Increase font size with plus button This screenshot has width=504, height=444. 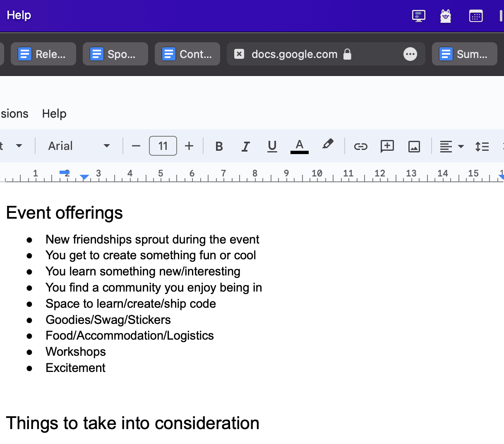(x=189, y=146)
